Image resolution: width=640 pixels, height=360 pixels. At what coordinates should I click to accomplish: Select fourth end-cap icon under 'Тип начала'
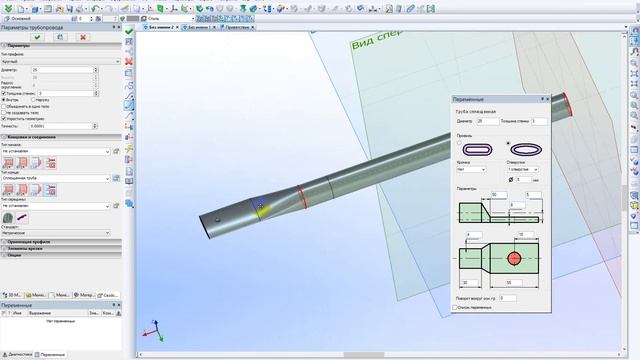coord(50,163)
